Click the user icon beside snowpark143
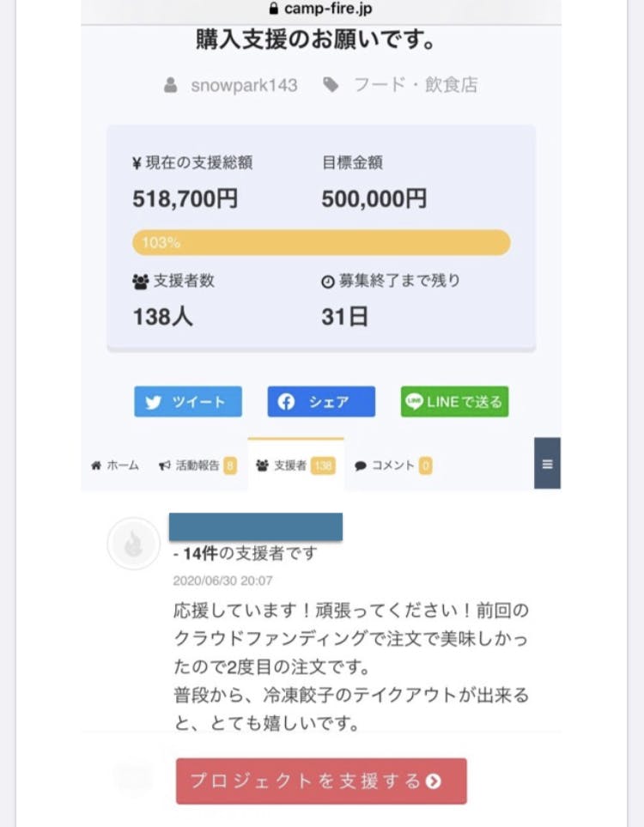Viewport: 644px width, 827px height. coord(171,85)
